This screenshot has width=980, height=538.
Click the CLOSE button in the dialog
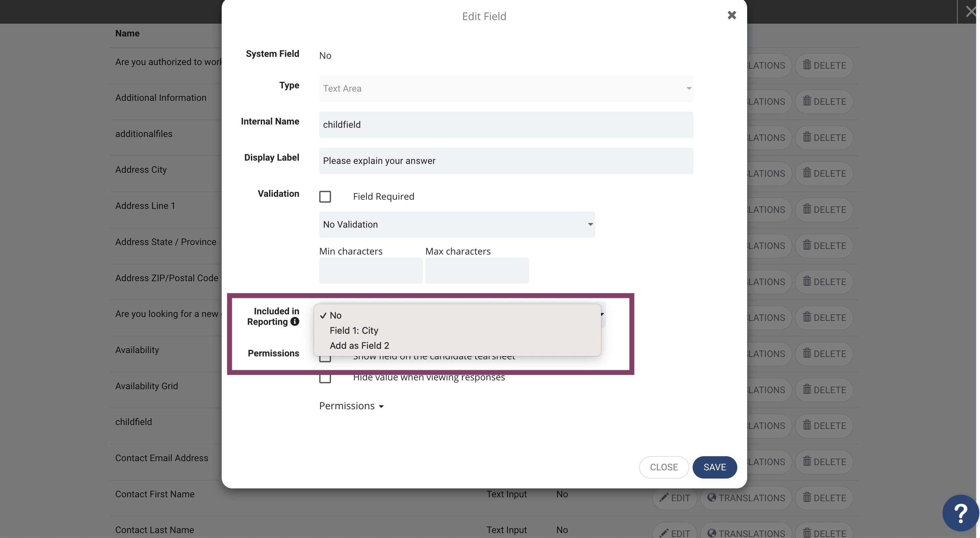tap(664, 467)
